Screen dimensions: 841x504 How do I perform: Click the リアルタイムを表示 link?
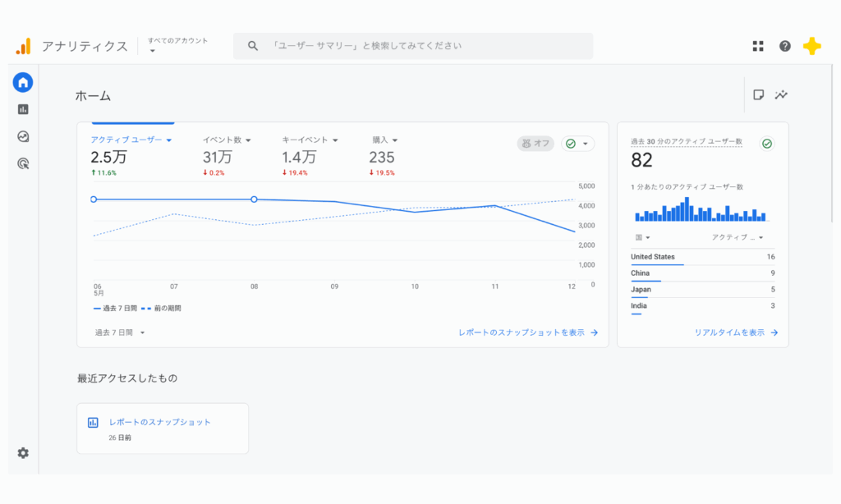(x=729, y=333)
